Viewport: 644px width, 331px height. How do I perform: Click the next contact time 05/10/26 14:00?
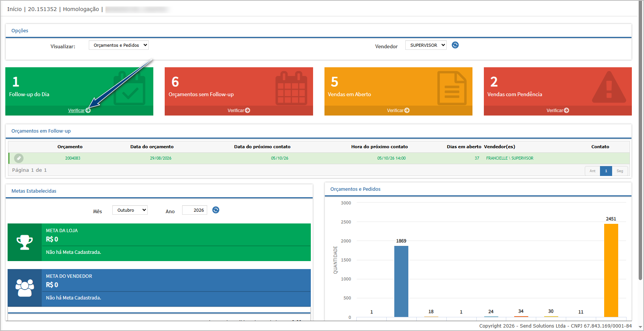coord(391,158)
